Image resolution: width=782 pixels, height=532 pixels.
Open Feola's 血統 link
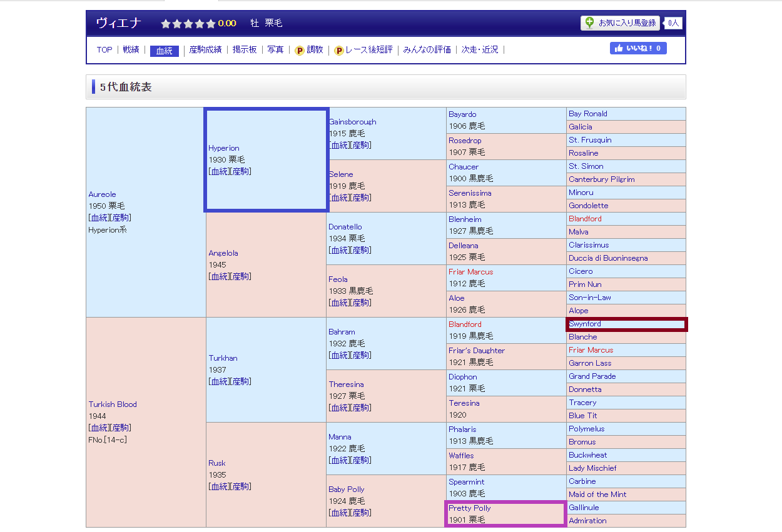[x=340, y=303]
